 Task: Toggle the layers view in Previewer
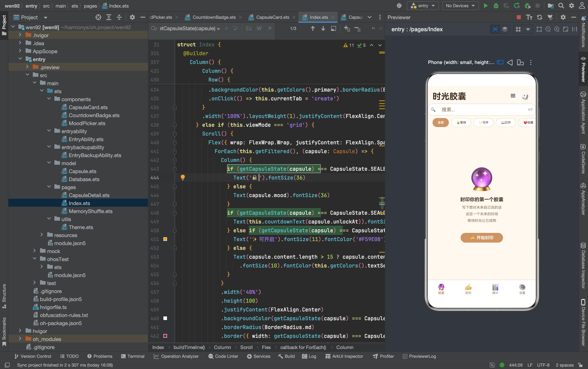[505, 29]
